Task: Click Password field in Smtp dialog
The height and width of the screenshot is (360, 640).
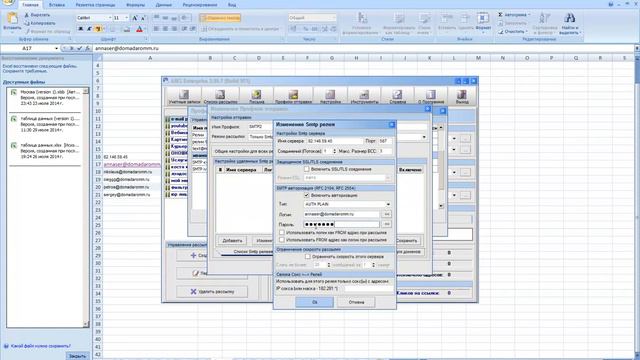Action: [x=341, y=224]
